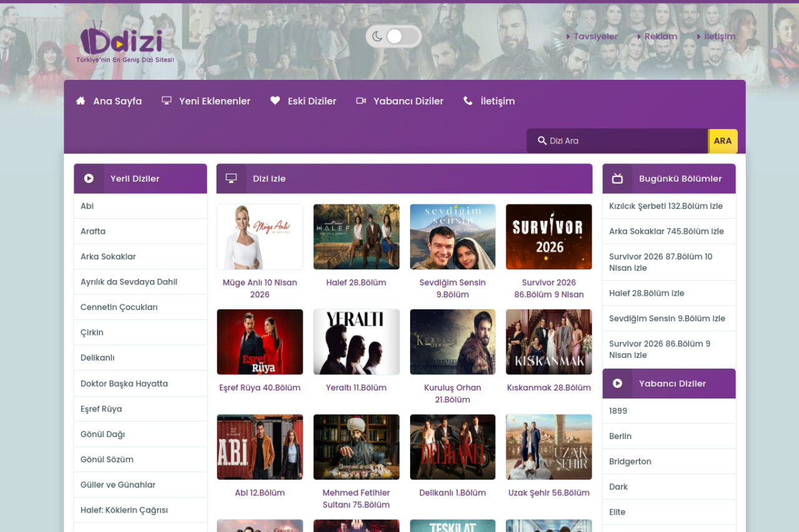This screenshot has width=799, height=532.
Task: Open the Yeraltı thumbnail
Action: point(356,342)
